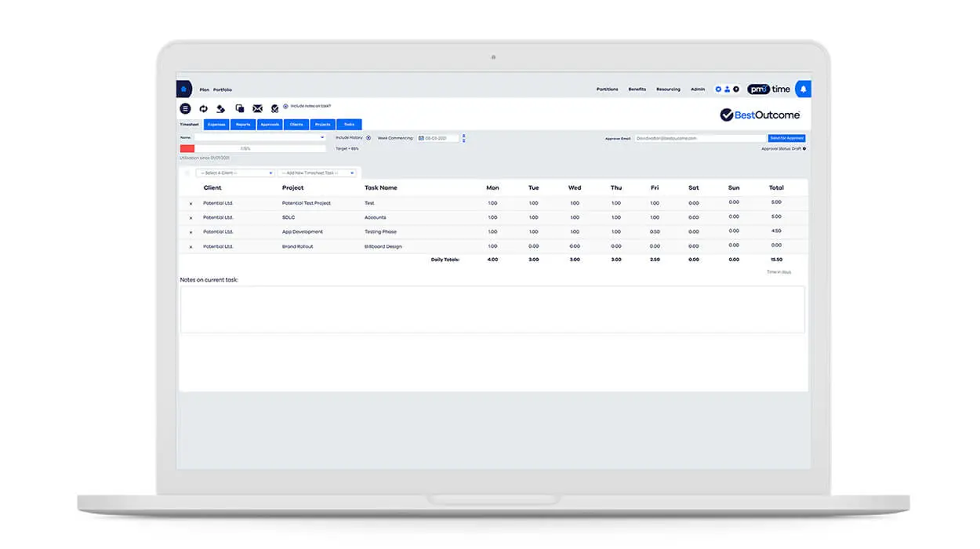The height and width of the screenshot is (549, 980).
Task: Switch to the Clients tab
Action: tap(296, 125)
